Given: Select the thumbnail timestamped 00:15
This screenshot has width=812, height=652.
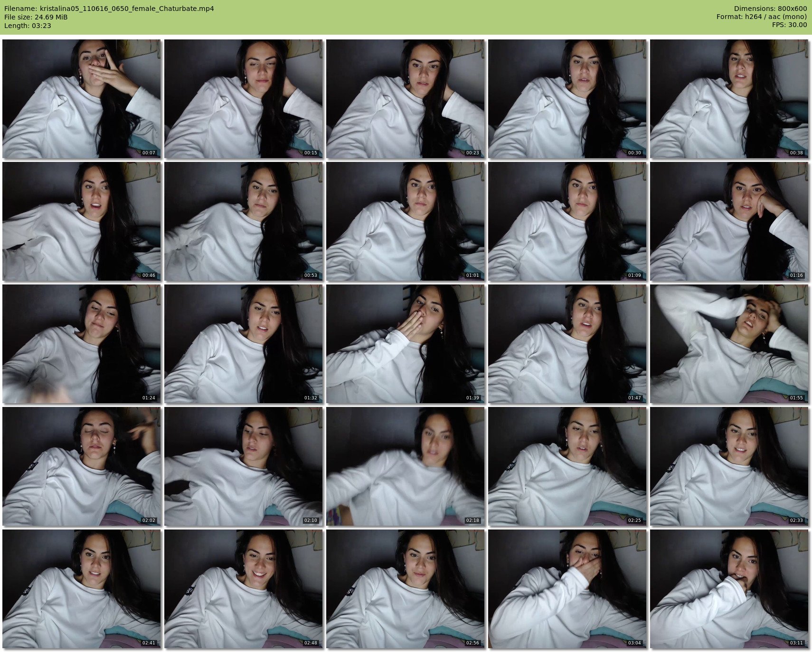Looking at the screenshot, I should pyautogui.click(x=244, y=99).
